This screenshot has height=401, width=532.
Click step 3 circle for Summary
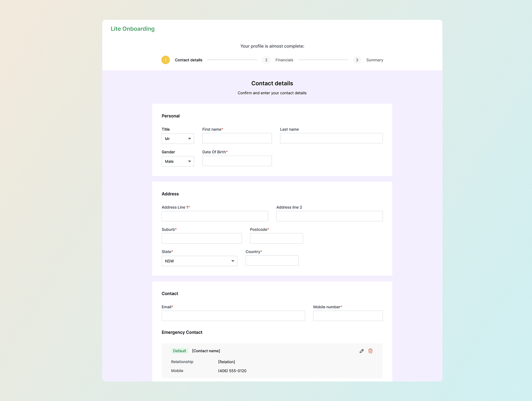point(357,60)
